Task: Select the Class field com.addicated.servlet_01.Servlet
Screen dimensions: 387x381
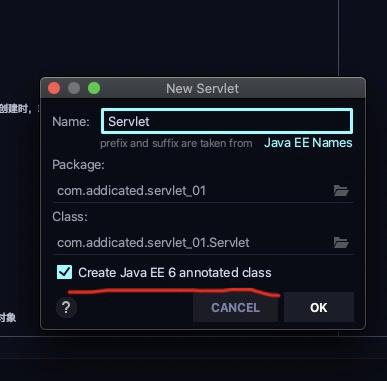Action: pos(203,242)
